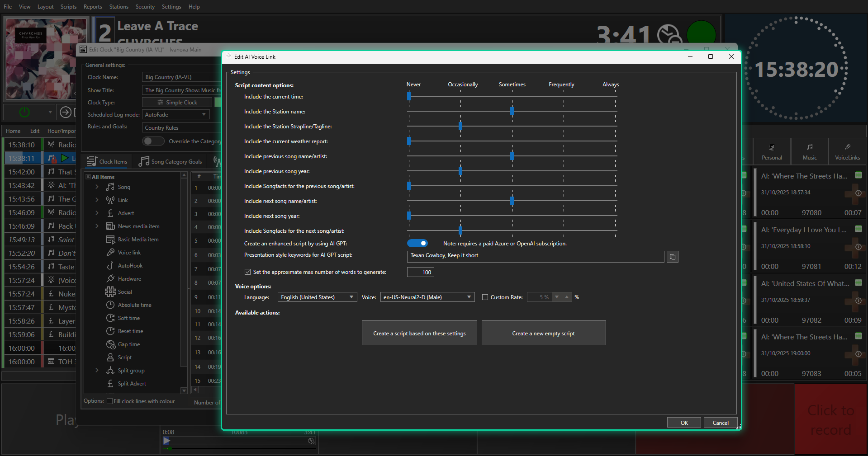Disable the AI GPT enhanced script toggle
This screenshot has height=456, width=868.
[417, 244]
